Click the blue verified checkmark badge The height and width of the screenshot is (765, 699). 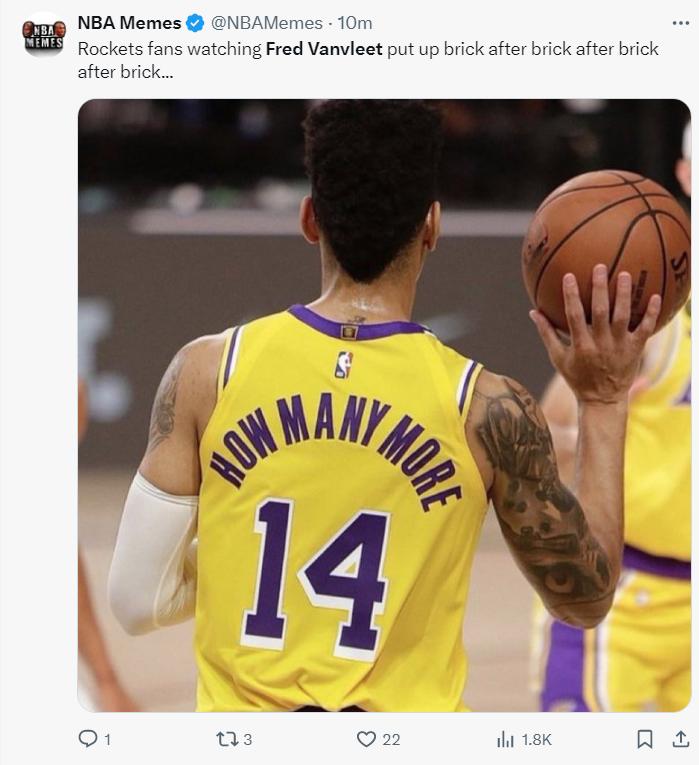pos(196,23)
